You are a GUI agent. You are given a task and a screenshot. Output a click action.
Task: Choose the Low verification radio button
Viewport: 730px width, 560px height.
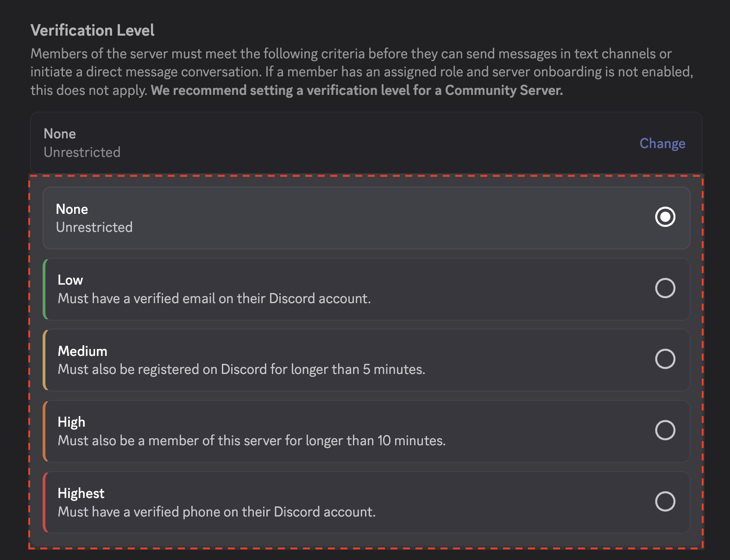(665, 288)
